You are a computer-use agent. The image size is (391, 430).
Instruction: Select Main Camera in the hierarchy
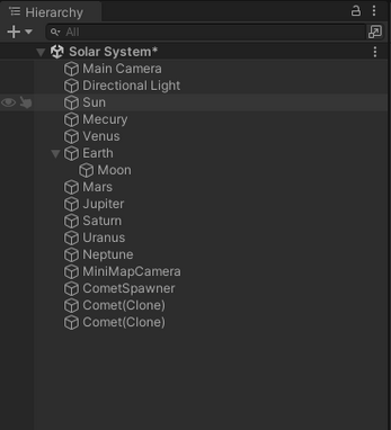pyautogui.click(x=122, y=69)
